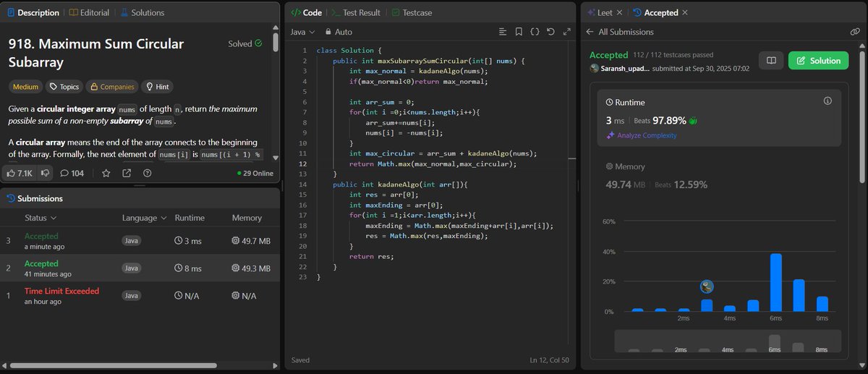Switch to the Code tab
Viewport: 868px width, 374px height.
tap(306, 12)
